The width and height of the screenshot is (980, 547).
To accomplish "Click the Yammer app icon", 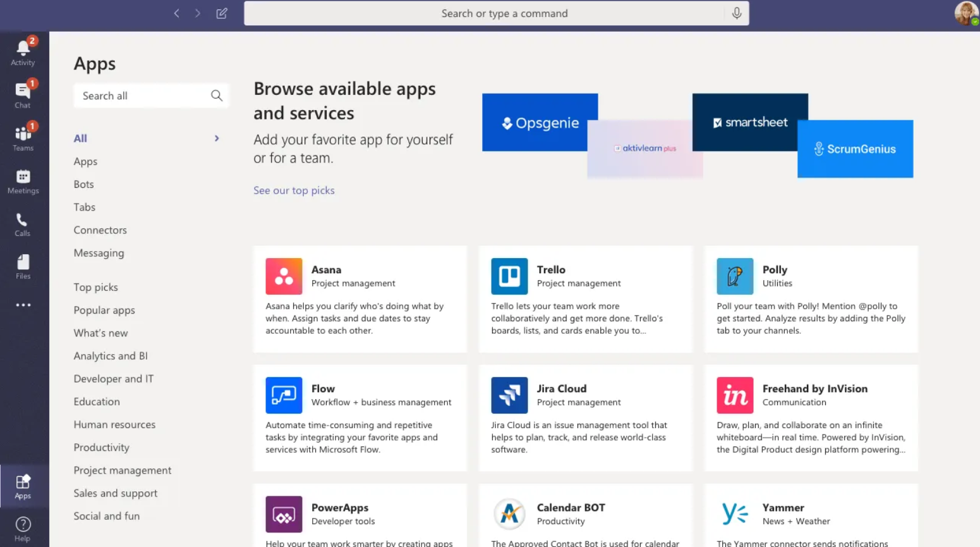I will [735, 514].
